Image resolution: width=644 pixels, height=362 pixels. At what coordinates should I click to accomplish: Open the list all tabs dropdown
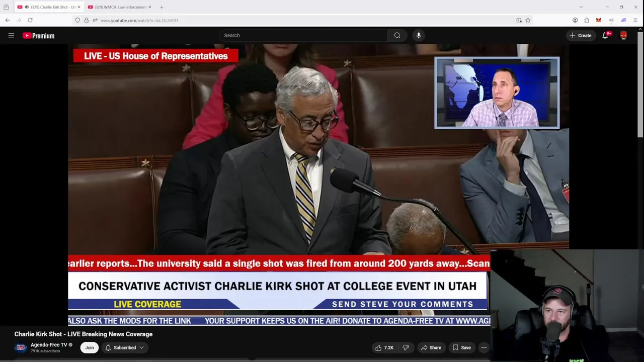click(x=581, y=7)
